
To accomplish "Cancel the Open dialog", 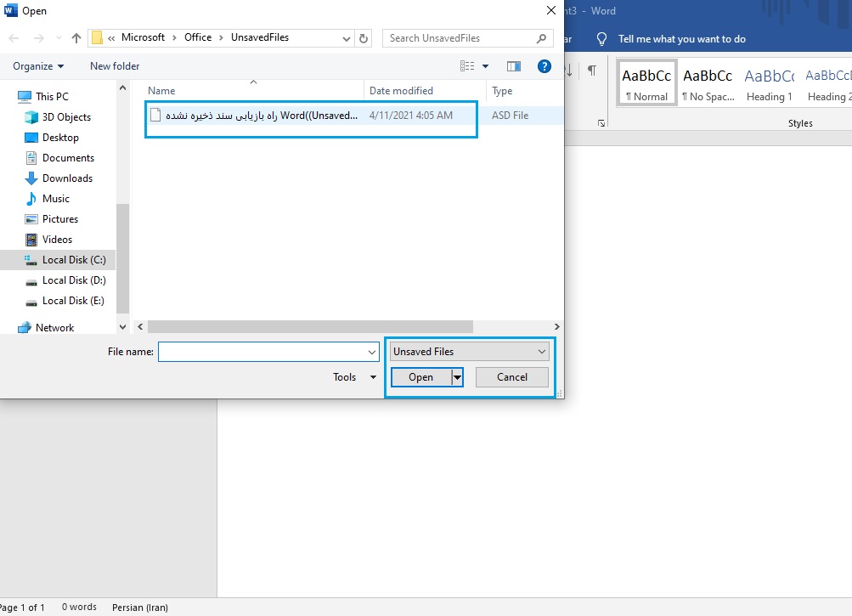I will [x=512, y=377].
